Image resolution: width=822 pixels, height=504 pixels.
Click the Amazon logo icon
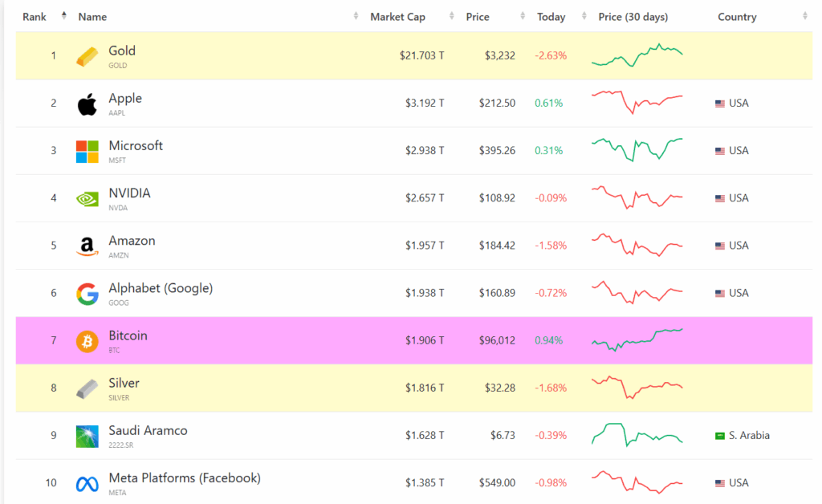(x=87, y=246)
